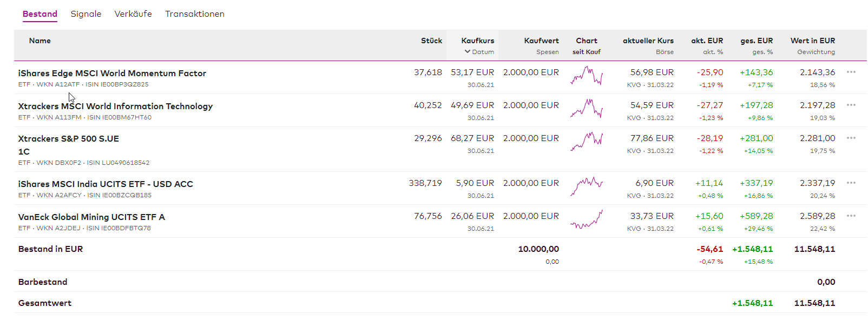Open Xtrackers MSCI World Information Technology link
Image resolution: width=868 pixels, height=327 pixels.
[x=115, y=106]
